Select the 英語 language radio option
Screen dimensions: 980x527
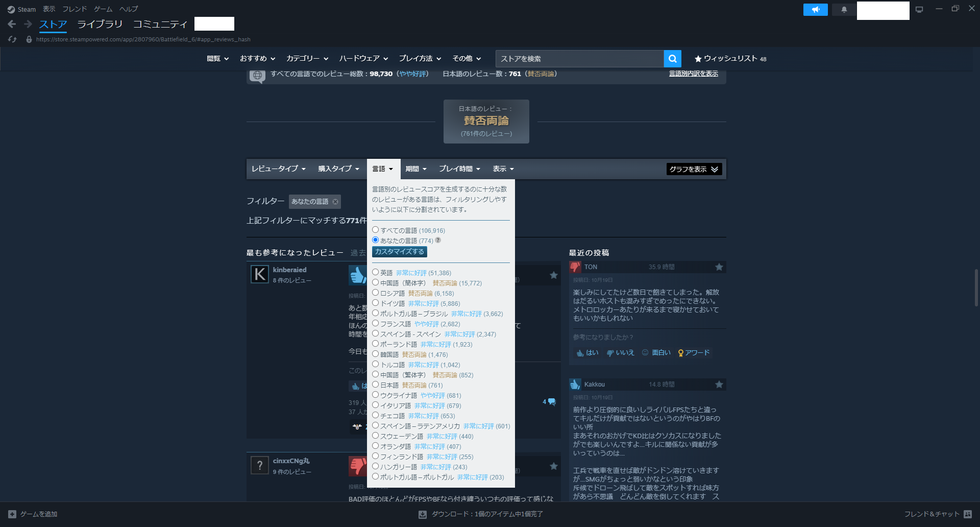click(x=375, y=272)
